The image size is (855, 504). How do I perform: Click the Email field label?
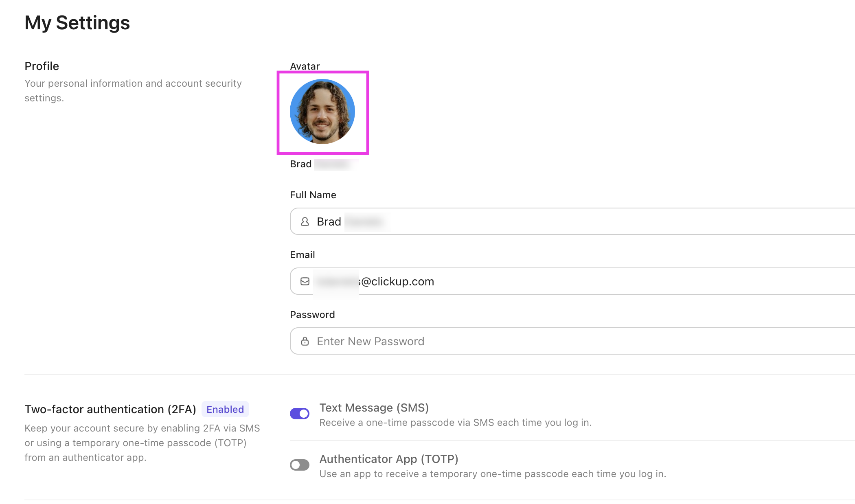pyautogui.click(x=302, y=255)
